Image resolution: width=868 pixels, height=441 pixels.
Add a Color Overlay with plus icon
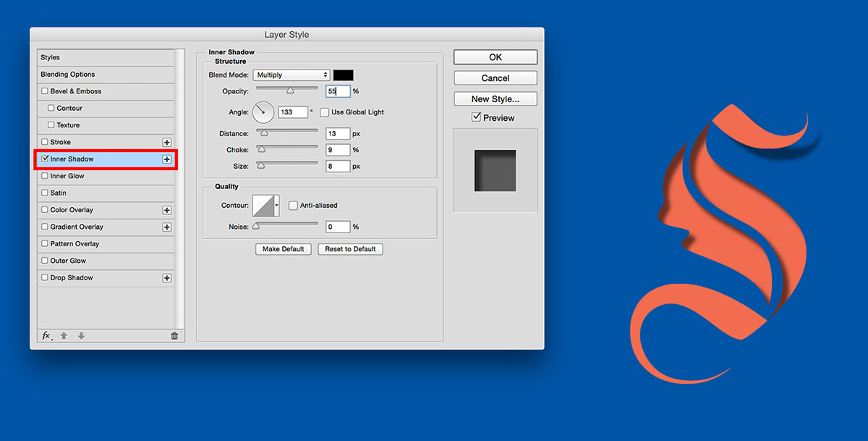pyautogui.click(x=166, y=210)
